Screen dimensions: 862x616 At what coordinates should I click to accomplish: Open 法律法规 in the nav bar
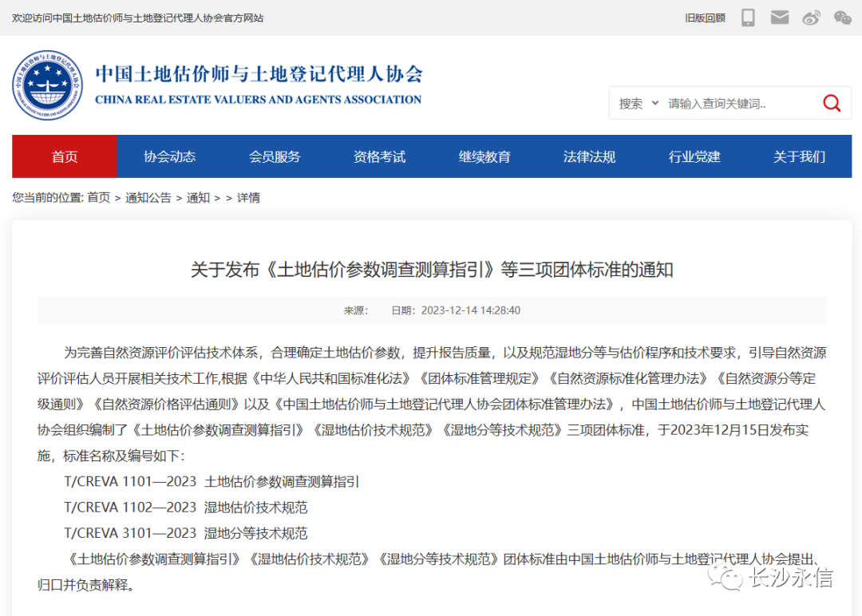(589, 156)
